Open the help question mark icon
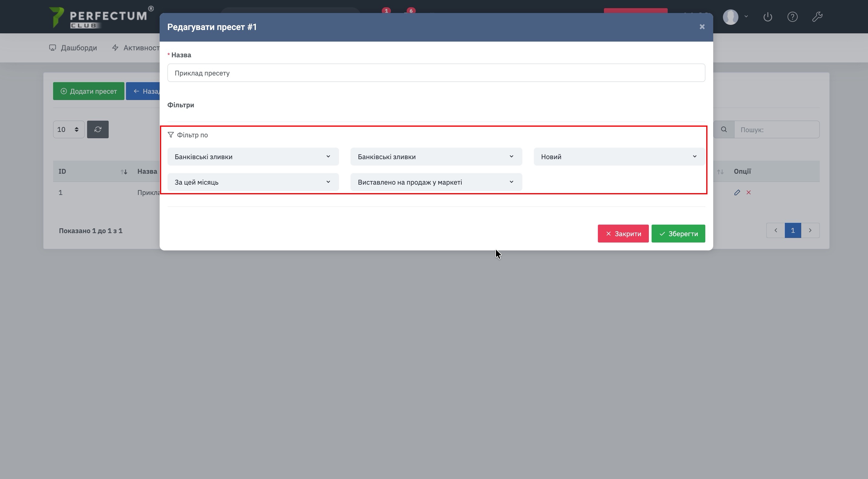 792,17
